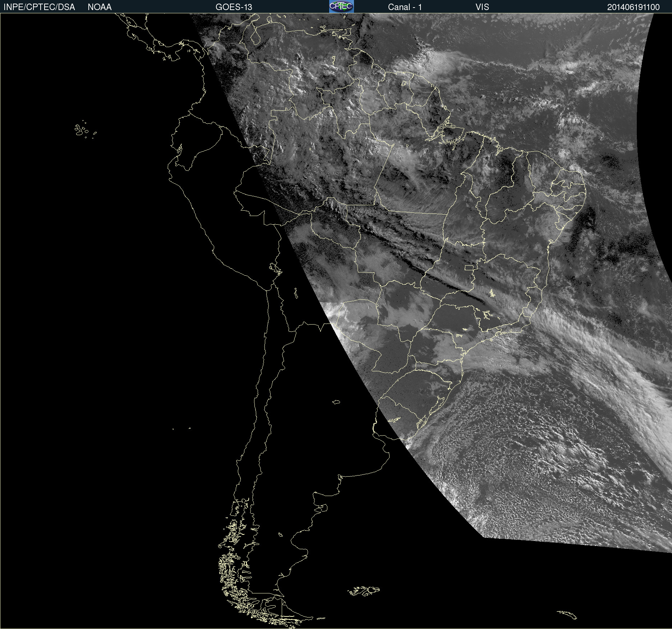Click the VIS channel label
Screen dimensions: 672x629
[482, 7]
